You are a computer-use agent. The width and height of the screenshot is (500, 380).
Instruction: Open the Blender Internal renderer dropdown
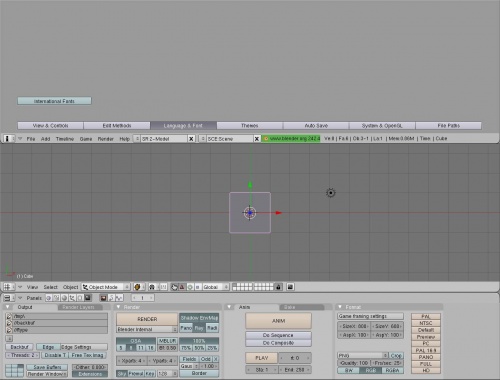pos(147,329)
